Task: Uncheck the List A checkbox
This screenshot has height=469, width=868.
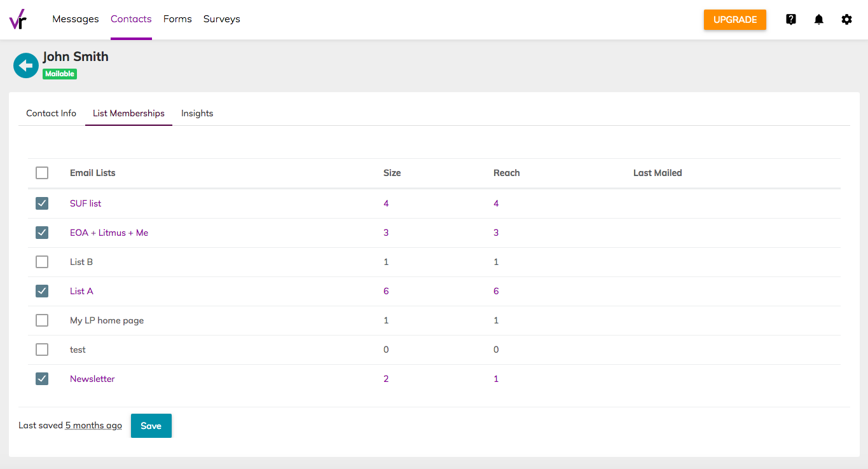Action: click(42, 291)
